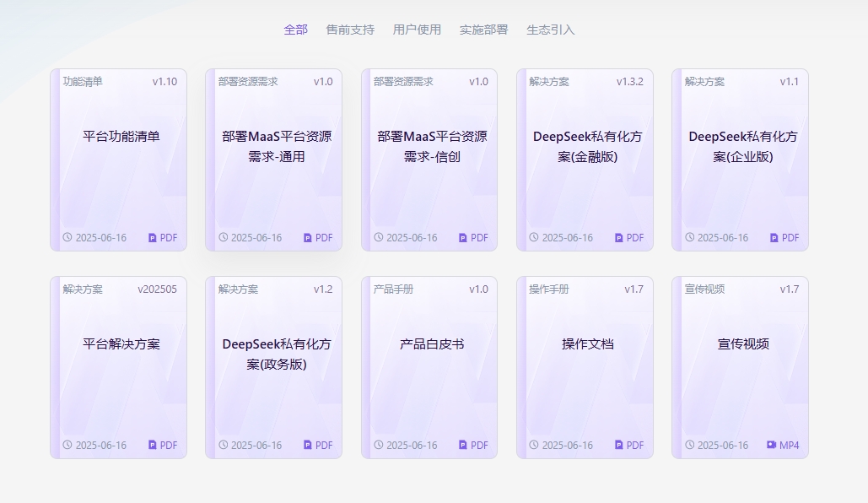
Task: Click version v1.7 on 宣传视频 card
Action: click(x=790, y=289)
